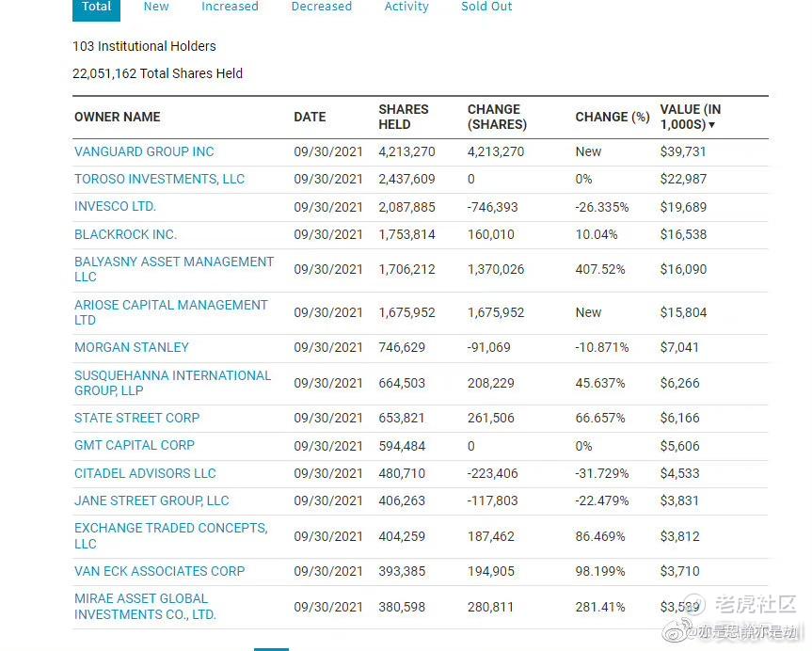Image resolution: width=812 pixels, height=651 pixels.
Task: Click Invesco's percent change -26.335%
Action: 602,207
